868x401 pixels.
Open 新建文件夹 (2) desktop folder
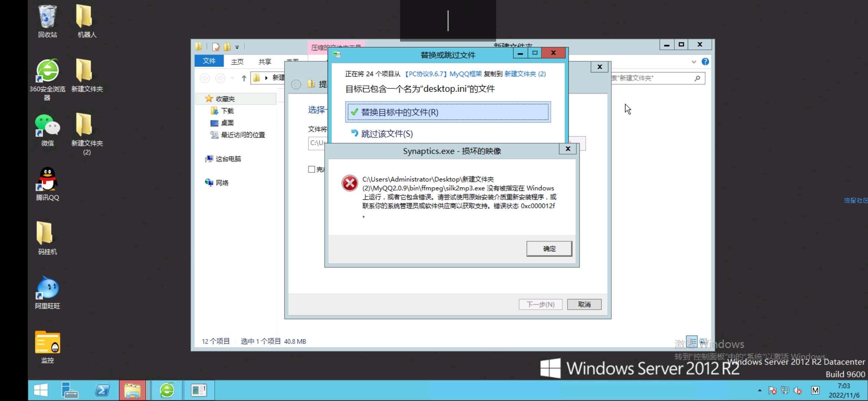point(87,134)
